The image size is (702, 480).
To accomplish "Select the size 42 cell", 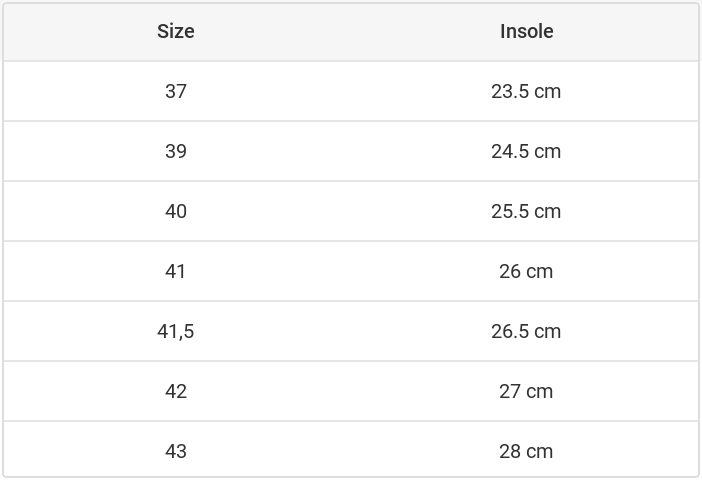I will tap(176, 391).
